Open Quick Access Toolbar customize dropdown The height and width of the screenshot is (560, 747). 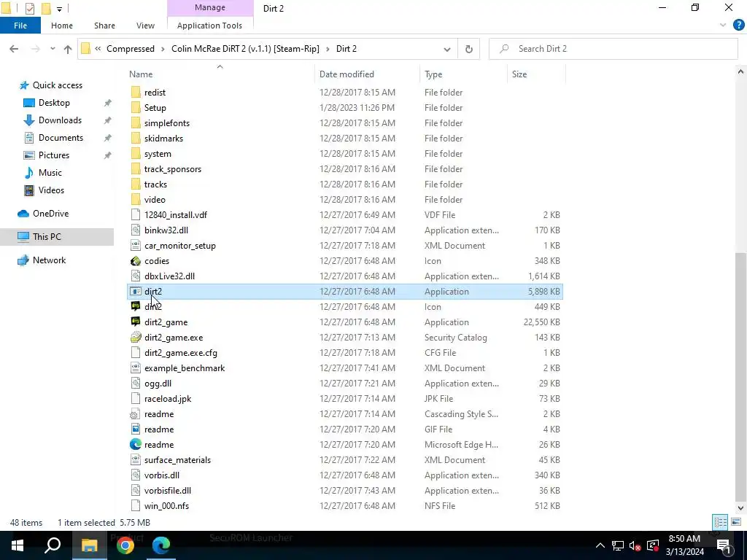59,9
